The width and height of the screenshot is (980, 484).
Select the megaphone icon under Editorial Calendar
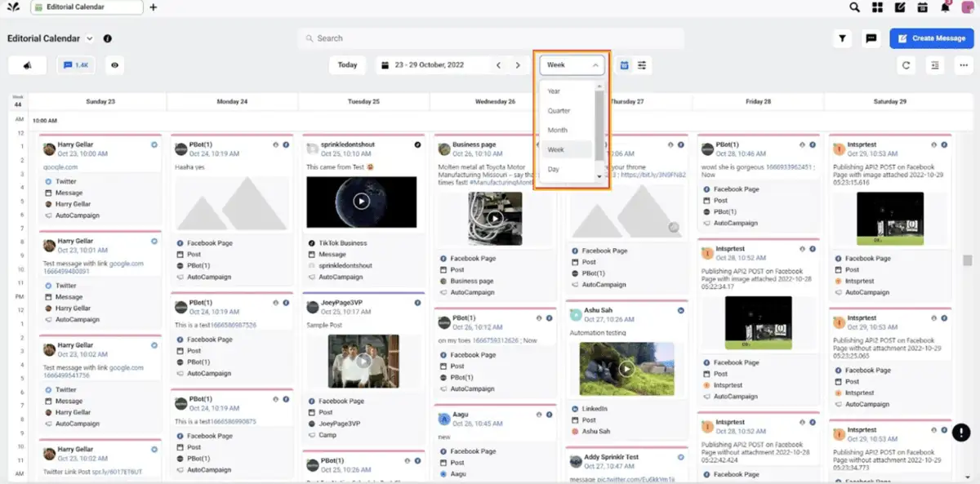tap(27, 64)
